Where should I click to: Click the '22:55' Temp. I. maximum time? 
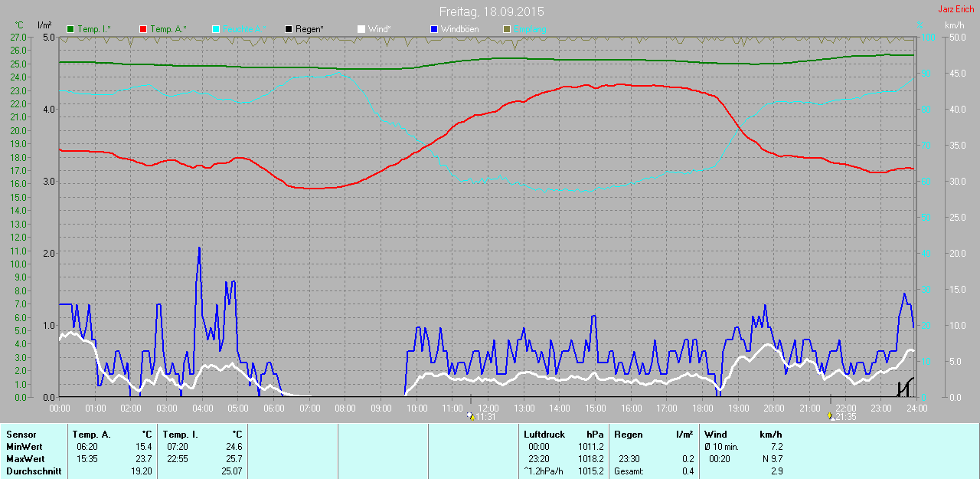(177, 459)
